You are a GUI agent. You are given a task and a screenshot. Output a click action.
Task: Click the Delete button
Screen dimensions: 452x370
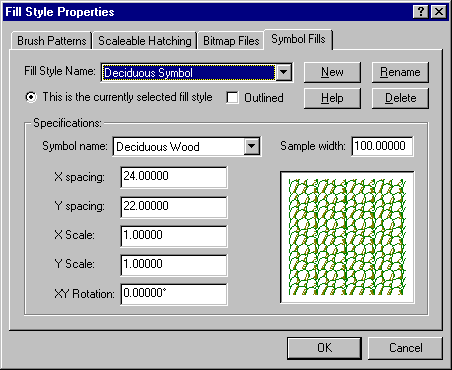[x=400, y=98]
